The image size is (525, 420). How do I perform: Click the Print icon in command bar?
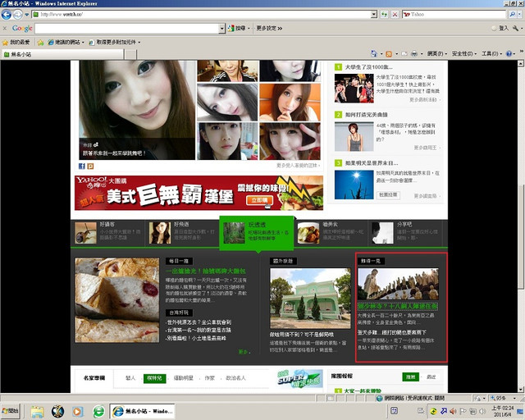pos(414,53)
